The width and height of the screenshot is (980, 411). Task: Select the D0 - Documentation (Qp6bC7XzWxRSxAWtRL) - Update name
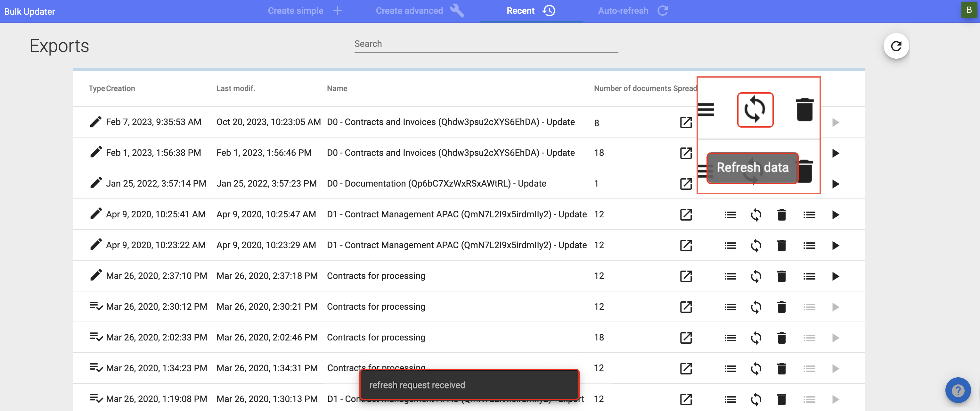437,184
